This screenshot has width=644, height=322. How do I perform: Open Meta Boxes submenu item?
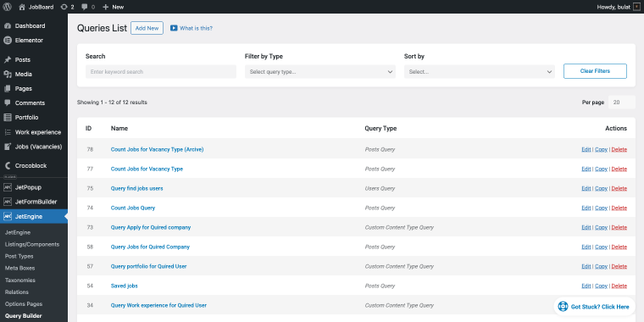pos(19,269)
